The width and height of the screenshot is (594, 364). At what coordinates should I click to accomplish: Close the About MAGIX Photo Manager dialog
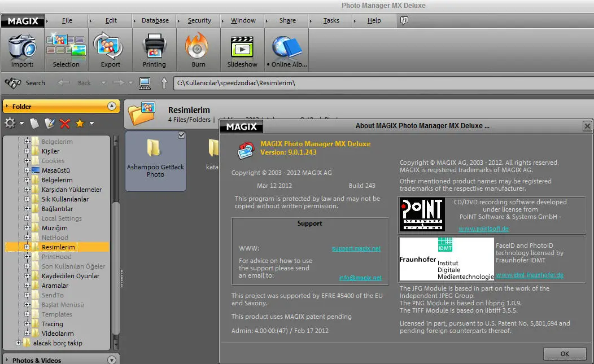(x=587, y=126)
